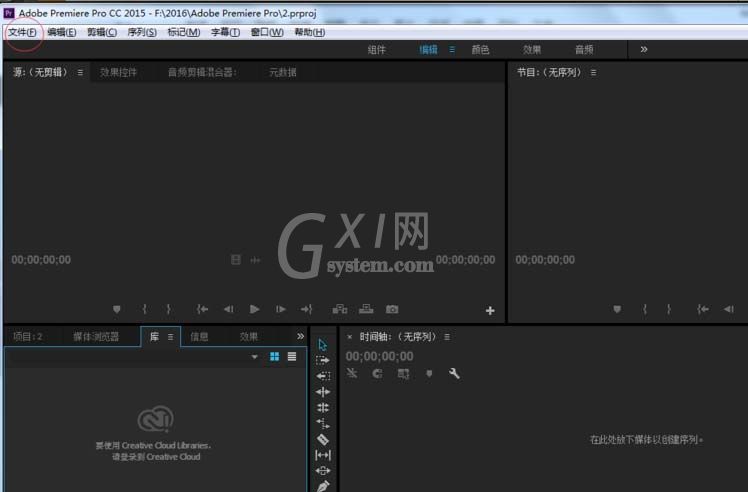Switch to the 媒体浏览器 tab
Viewport: 748px width, 492px height.
click(96, 337)
